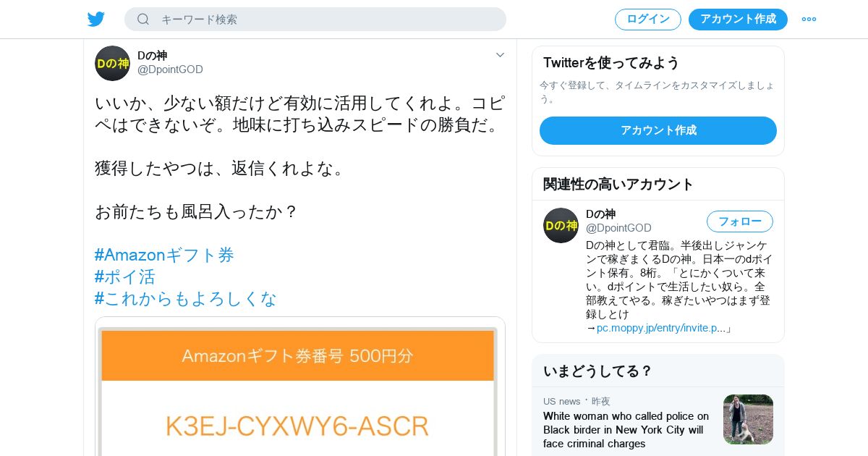Open the three-dots more menu
This screenshot has height=456, width=868.
(809, 20)
